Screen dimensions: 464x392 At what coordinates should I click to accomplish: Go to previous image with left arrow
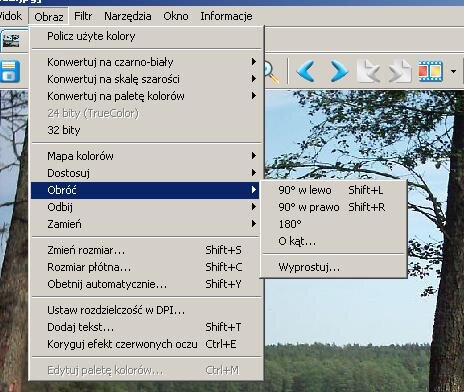(x=306, y=71)
